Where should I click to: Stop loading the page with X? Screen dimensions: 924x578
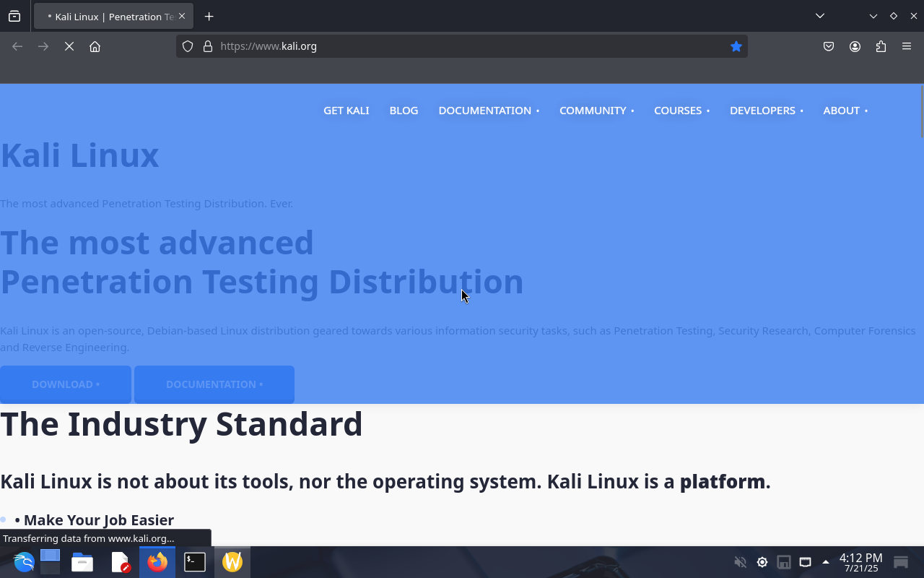point(69,46)
